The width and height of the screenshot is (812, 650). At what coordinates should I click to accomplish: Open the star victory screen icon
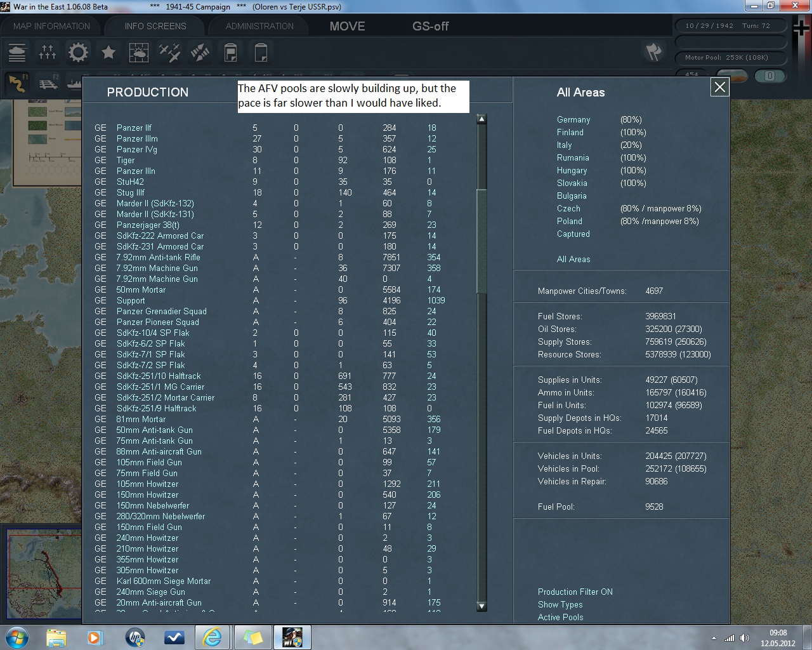click(108, 52)
